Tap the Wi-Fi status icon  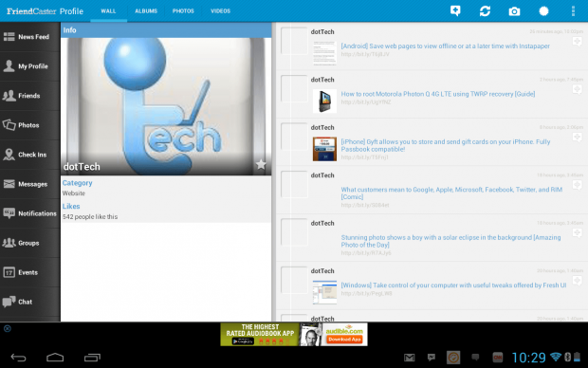556,357
